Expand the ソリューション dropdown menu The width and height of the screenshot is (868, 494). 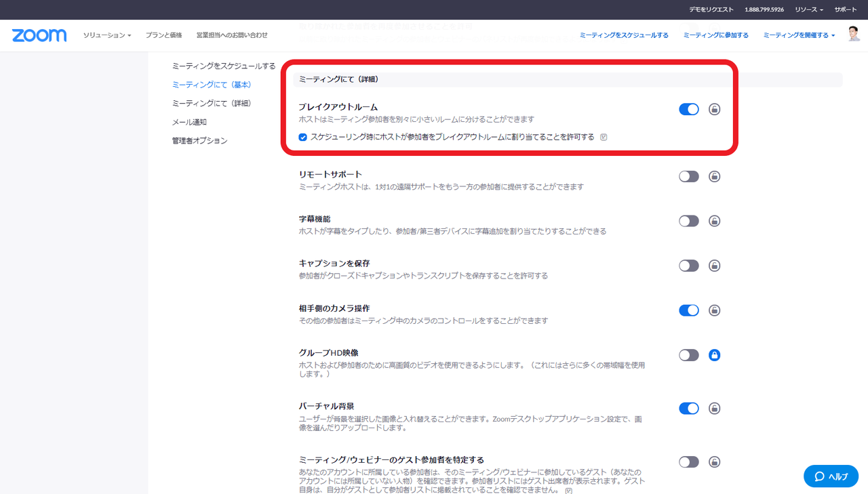click(107, 35)
